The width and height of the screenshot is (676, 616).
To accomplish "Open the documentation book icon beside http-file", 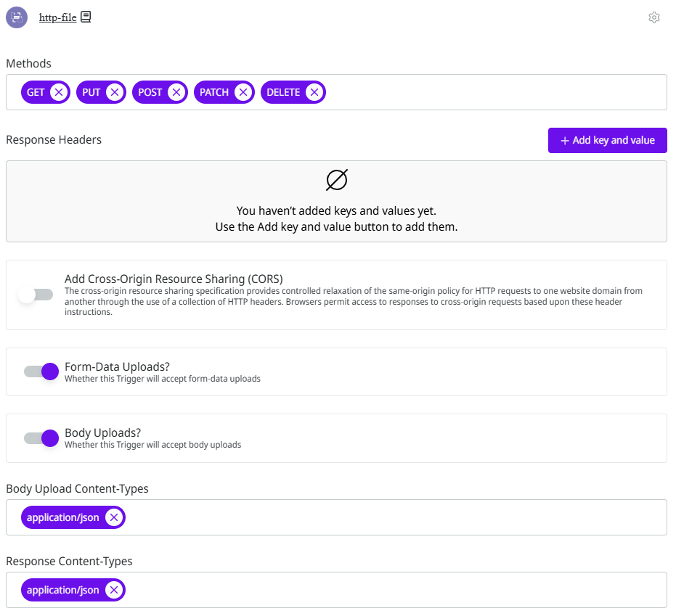I will (x=86, y=17).
